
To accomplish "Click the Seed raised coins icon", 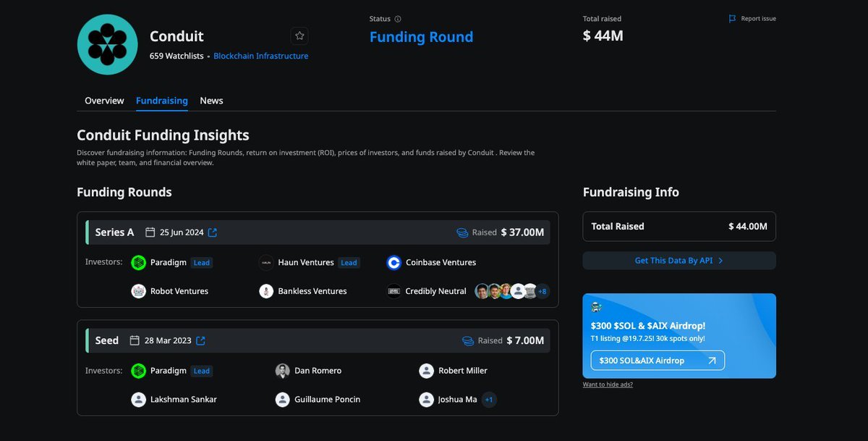I will (468, 340).
